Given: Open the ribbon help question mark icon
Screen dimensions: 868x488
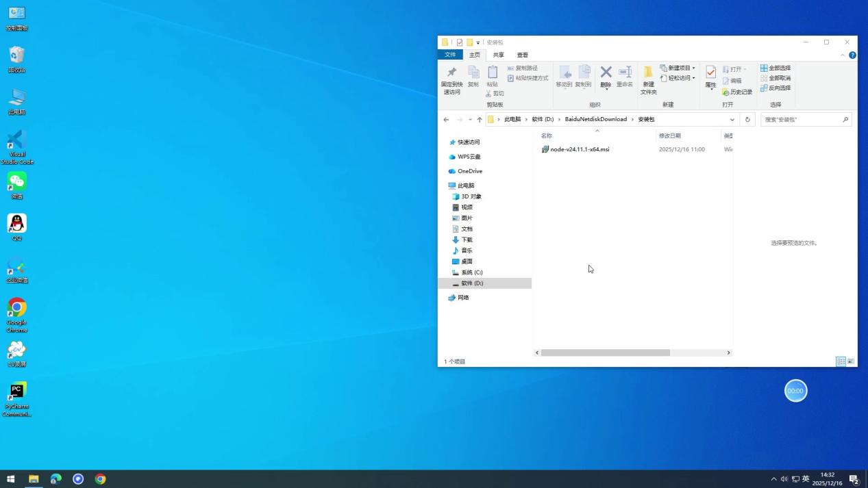Looking at the screenshot, I should [852, 55].
